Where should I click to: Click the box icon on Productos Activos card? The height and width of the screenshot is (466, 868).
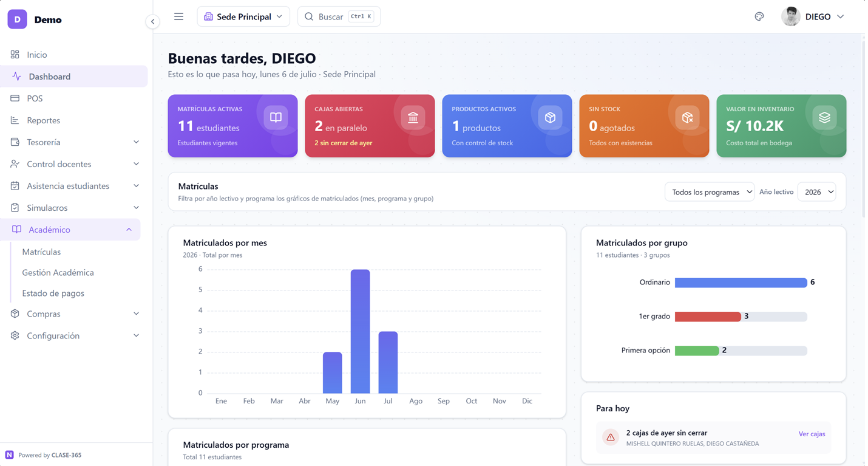point(550,117)
